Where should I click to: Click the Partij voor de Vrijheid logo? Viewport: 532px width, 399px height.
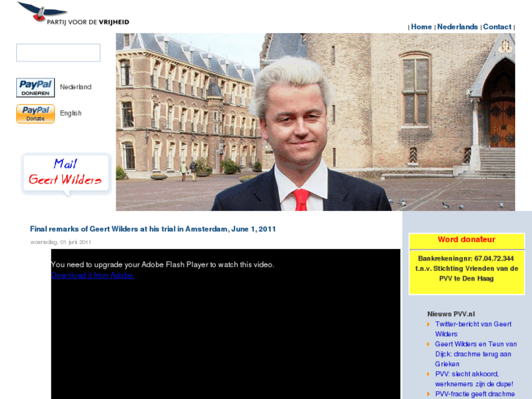click(x=73, y=14)
